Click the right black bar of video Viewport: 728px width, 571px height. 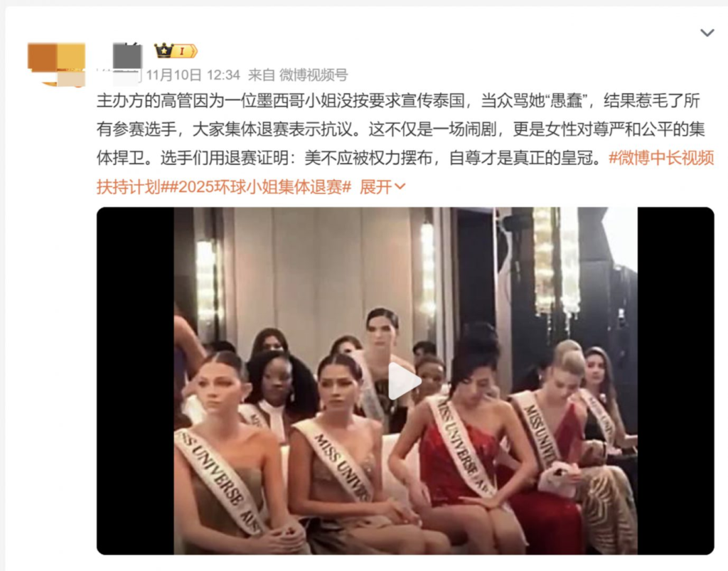click(675, 380)
